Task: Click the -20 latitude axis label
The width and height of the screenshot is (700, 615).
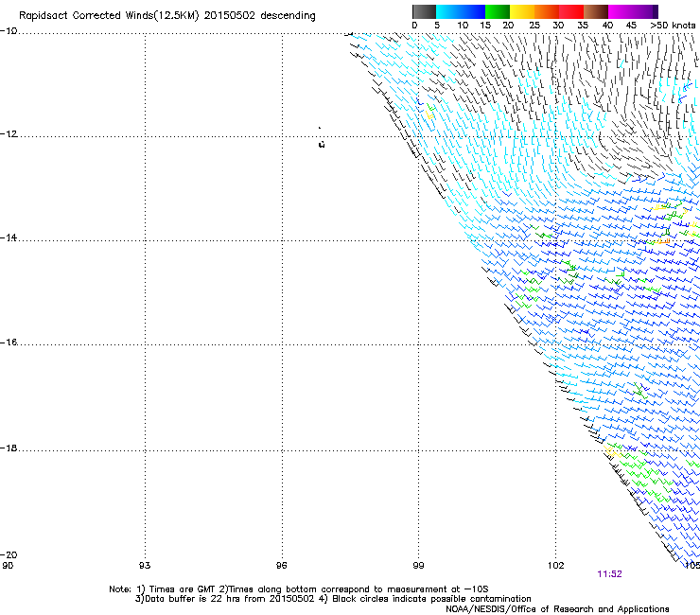Action: pos(9,554)
